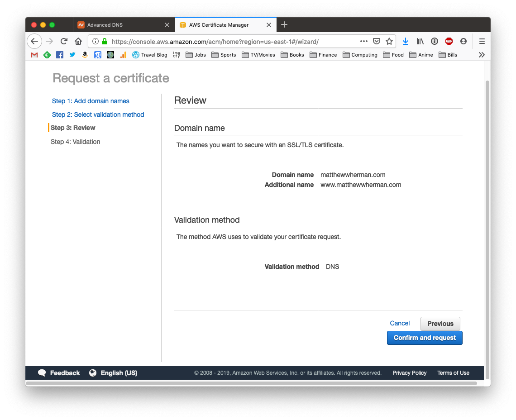Open the Facebook bookmark
Viewport: 516px width, 420px height.
[x=60, y=55]
